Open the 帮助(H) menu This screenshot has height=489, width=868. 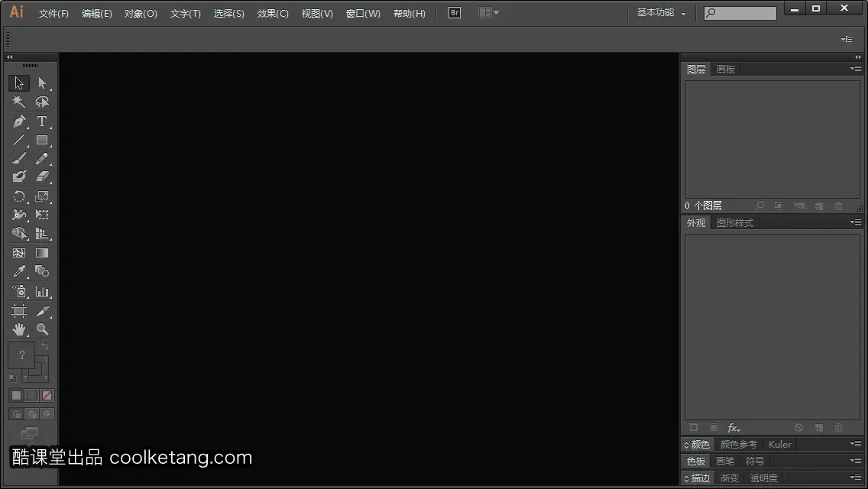coord(410,13)
